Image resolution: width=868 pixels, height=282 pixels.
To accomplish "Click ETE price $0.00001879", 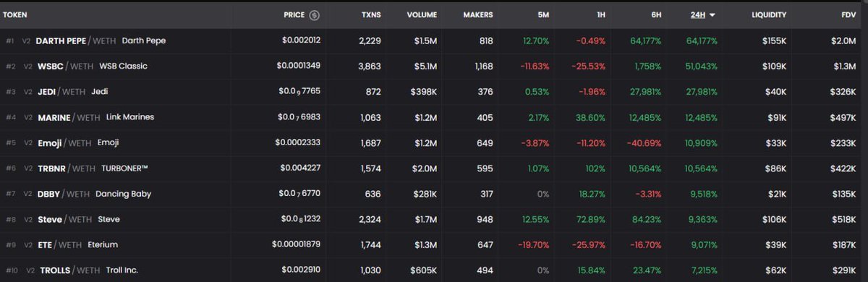I will coord(297,245).
